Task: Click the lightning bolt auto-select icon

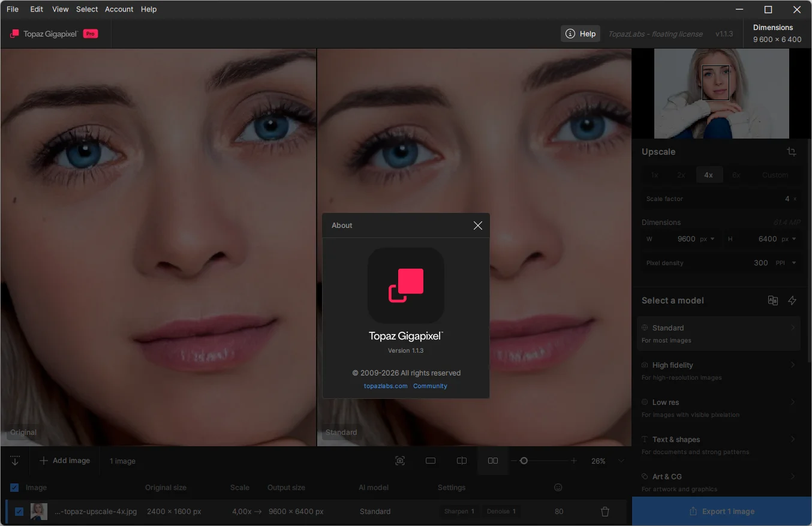Action: pyautogui.click(x=792, y=300)
